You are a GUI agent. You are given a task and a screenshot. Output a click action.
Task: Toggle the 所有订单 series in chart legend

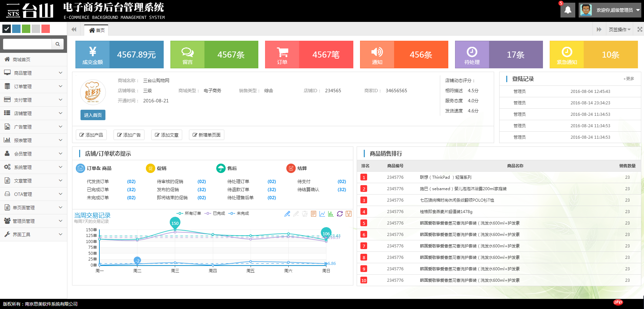[x=189, y=213]
